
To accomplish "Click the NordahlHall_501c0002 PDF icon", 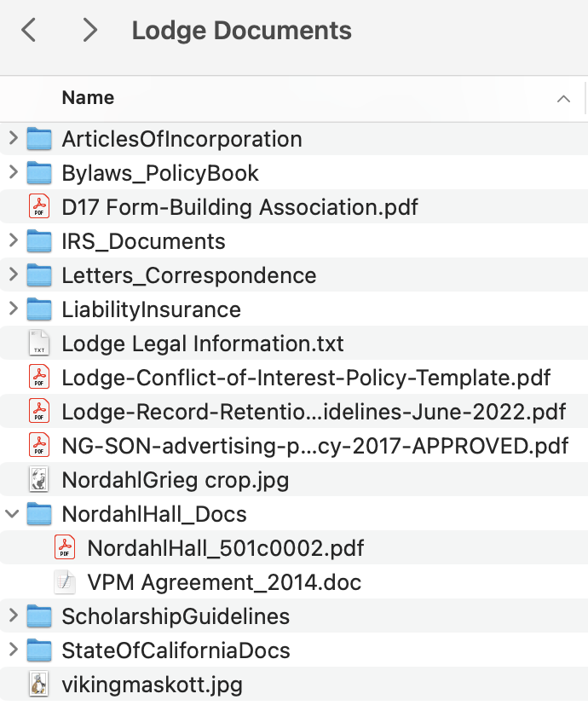I will [65, 548].
